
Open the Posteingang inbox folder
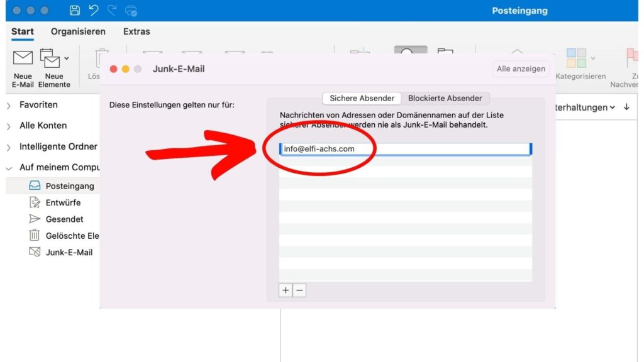[69, 186]
